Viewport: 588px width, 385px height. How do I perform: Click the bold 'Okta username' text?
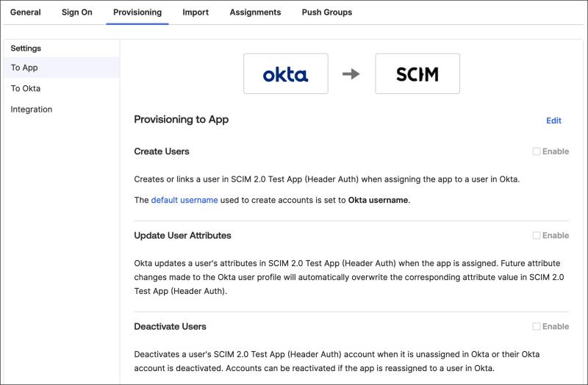[x=378, y=200]
